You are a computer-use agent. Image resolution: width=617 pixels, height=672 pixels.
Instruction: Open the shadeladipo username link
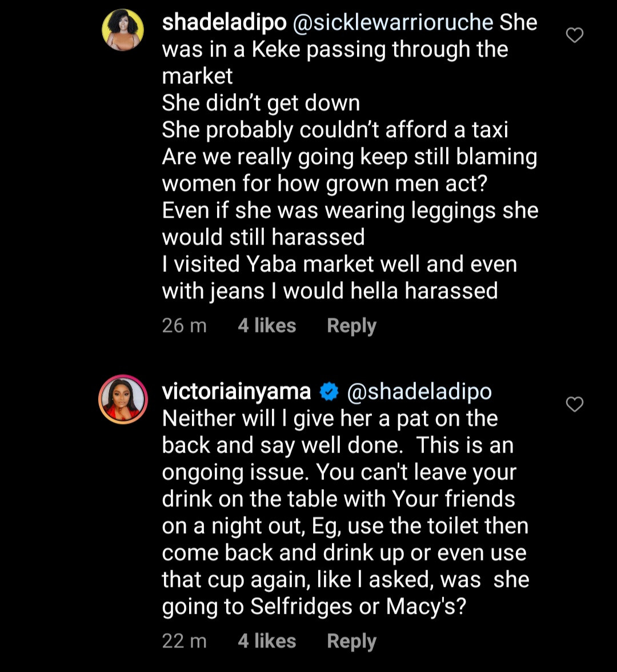[x=224, y=23]
